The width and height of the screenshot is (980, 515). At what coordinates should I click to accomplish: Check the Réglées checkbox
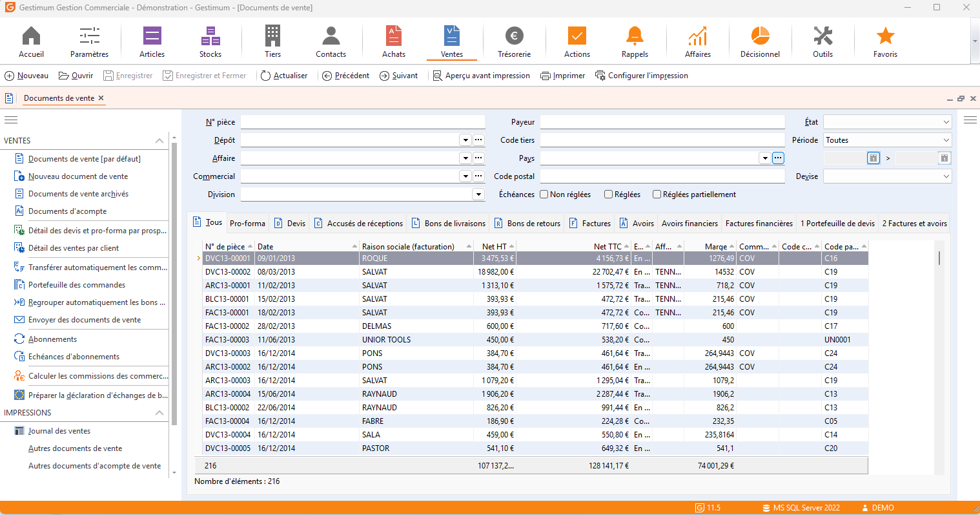(x=608, y=194)
